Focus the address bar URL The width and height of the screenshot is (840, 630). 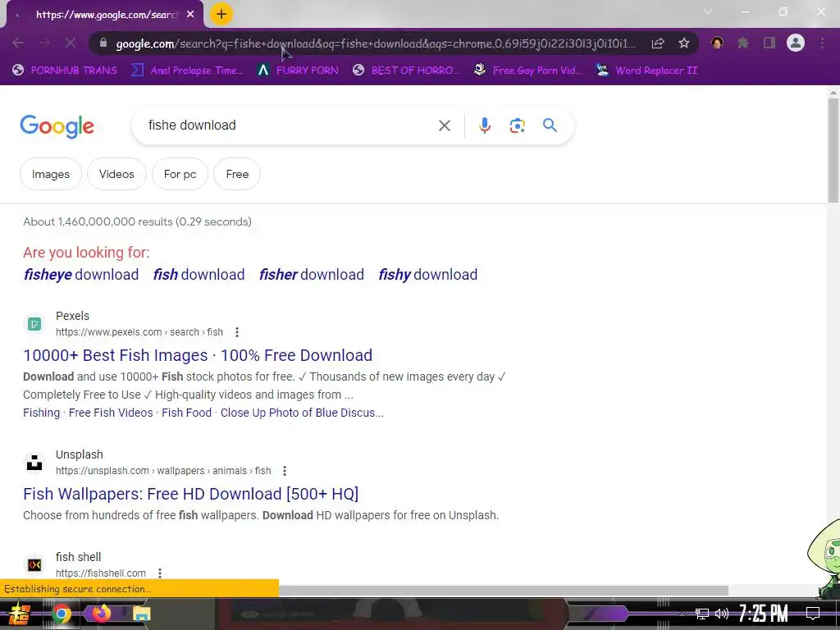tap(376, 43)
